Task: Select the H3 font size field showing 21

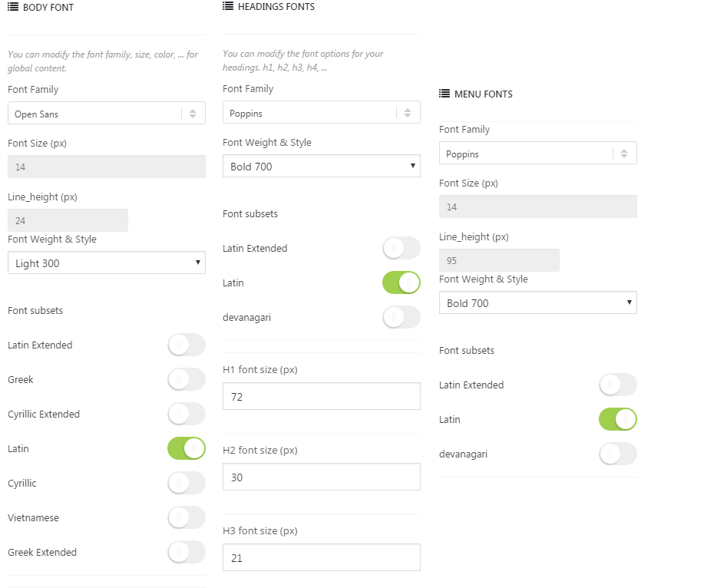Action: tap(321, 557)
